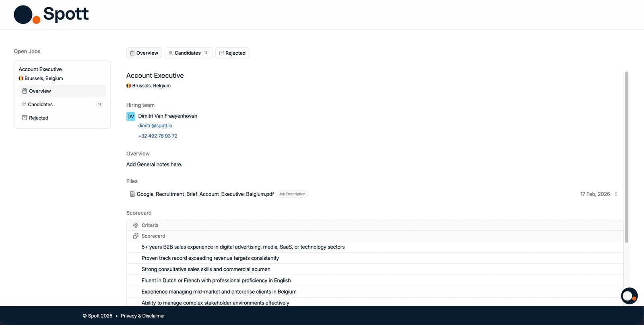The height and width of the screenshot is (325, 644).
Task: Click the Spott logo in the header
Action: coord(51,14)
